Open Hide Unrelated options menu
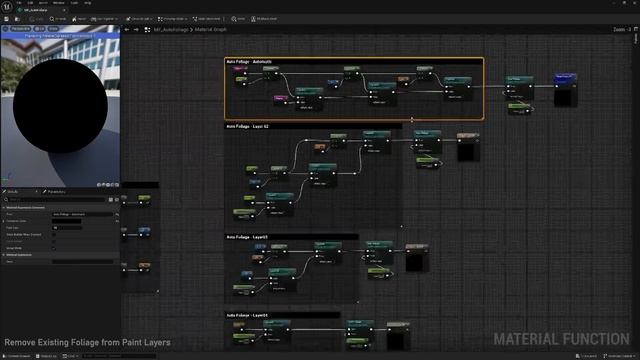Viewport: 640px width, 360px height. pos(224,19)
